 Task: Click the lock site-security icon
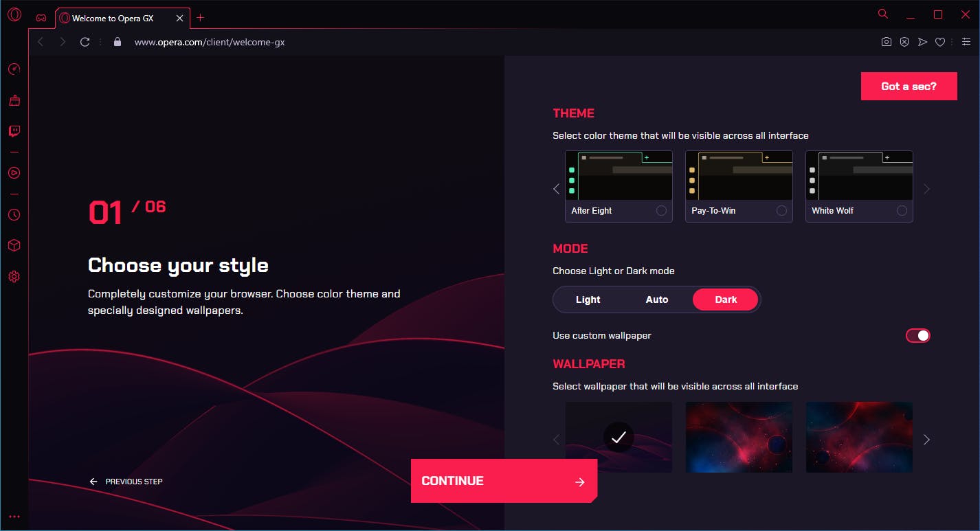point(118,42)
